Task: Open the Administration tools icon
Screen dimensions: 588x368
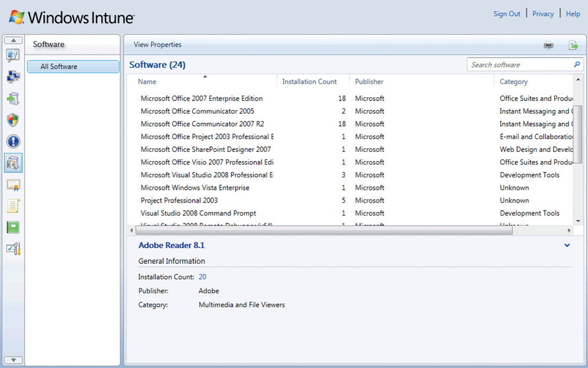Action: coord(13,249)
